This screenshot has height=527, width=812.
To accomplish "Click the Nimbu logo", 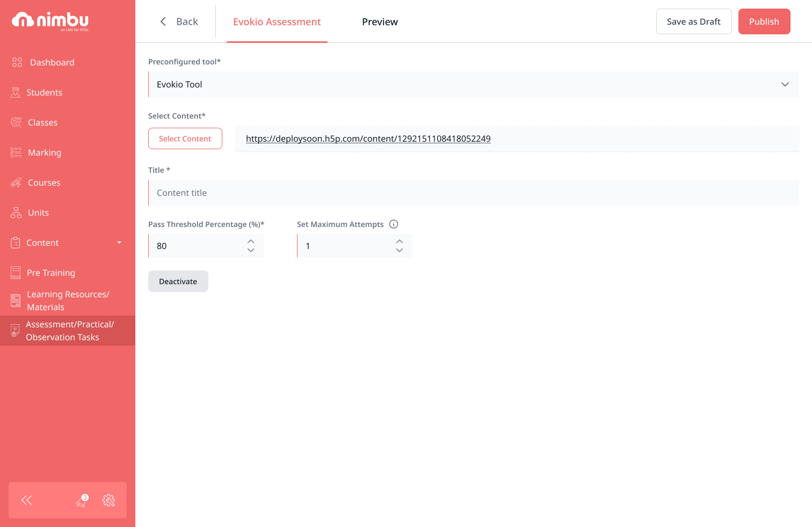I will point(50,21).
